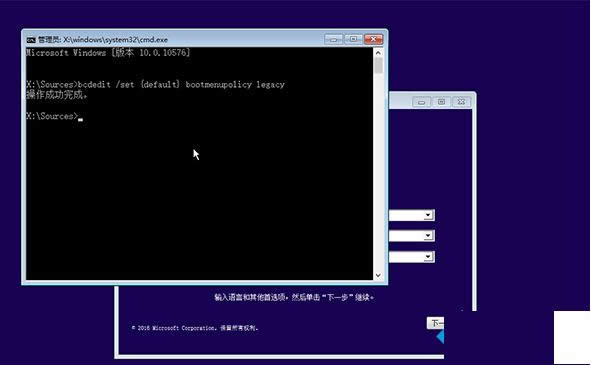Click the cmd scrollbar down arrow
591x365 pixels.
pos(378,276)
